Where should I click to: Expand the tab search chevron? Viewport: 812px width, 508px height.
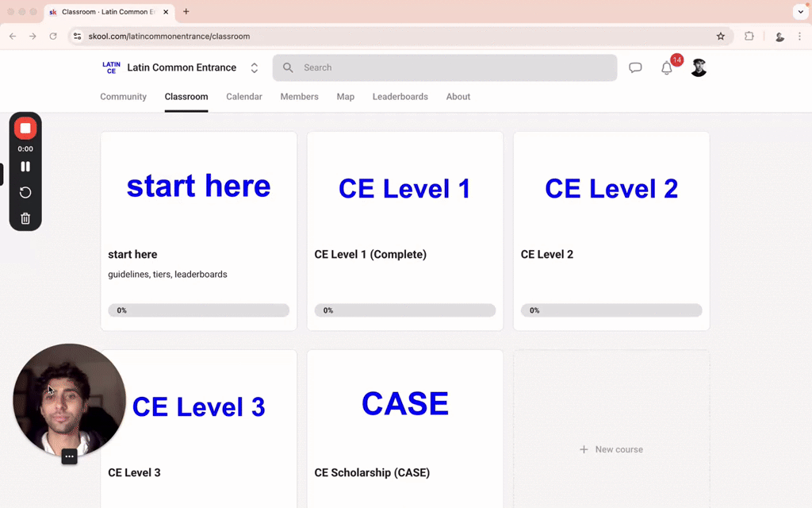click(x=801, y=11)
